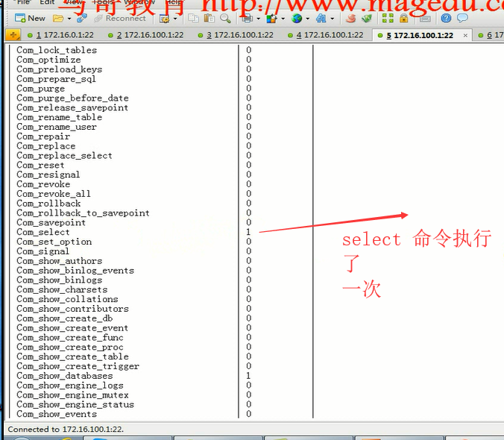Switch to tab 2 172.16.100.1:22

point(146,35)
